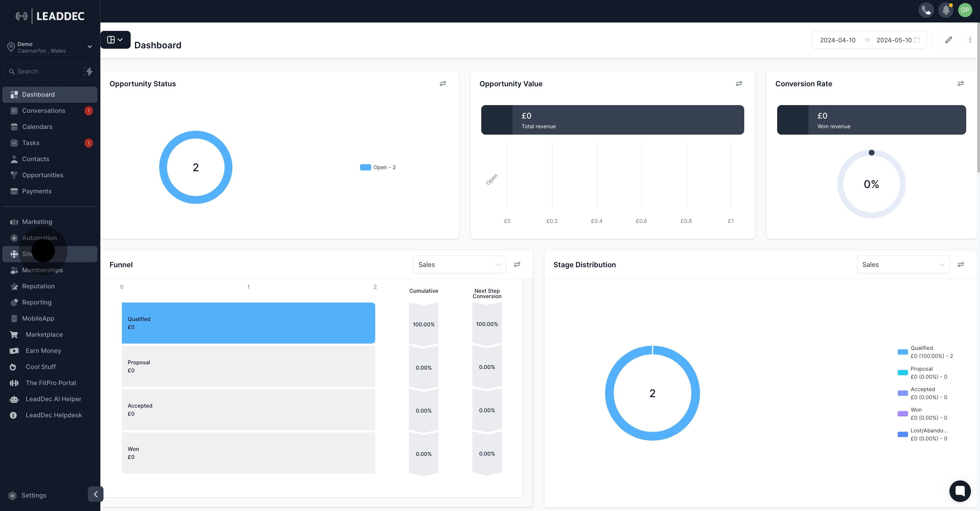Click the quick actions lightning icon

click(88, 72)
